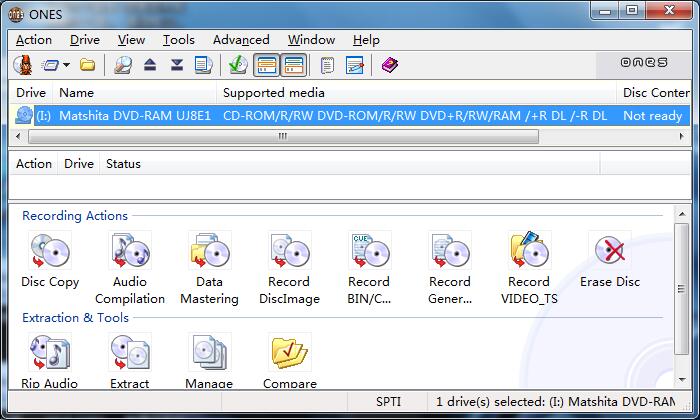Open the View menu

coord(131,40)
